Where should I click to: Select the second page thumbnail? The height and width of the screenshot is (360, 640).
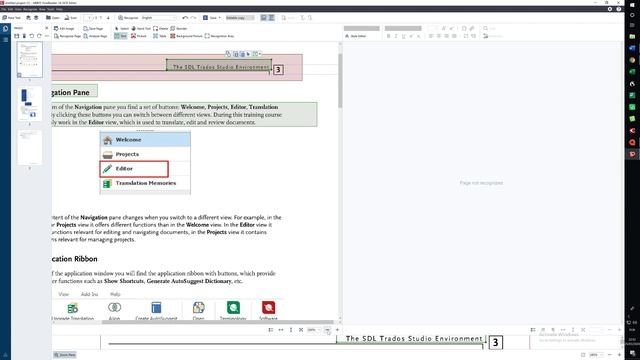click(30, 104)
